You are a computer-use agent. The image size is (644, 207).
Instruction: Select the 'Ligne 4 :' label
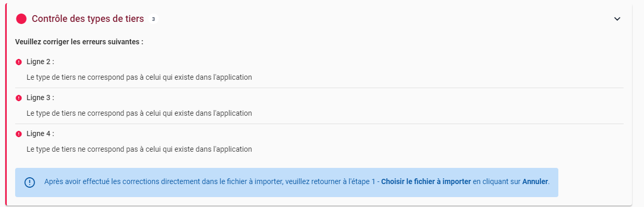(x=40, y=133)
